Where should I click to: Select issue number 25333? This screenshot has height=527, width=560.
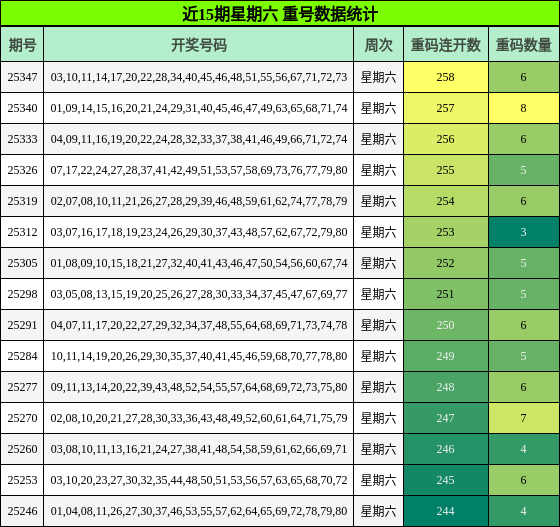[22, 139]
